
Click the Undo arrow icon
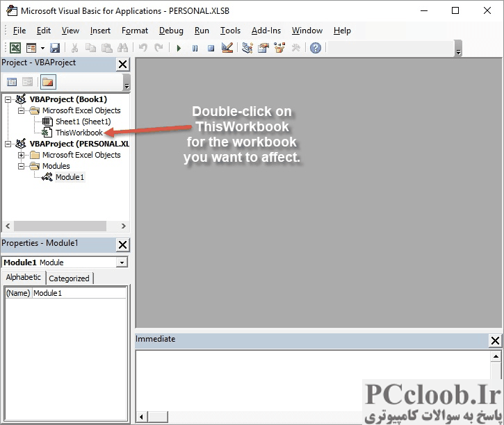[143, 48]
